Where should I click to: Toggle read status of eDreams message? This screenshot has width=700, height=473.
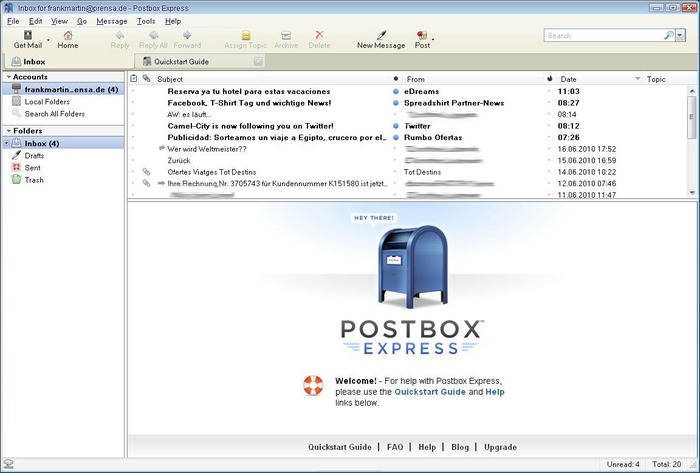click(396, 91)
